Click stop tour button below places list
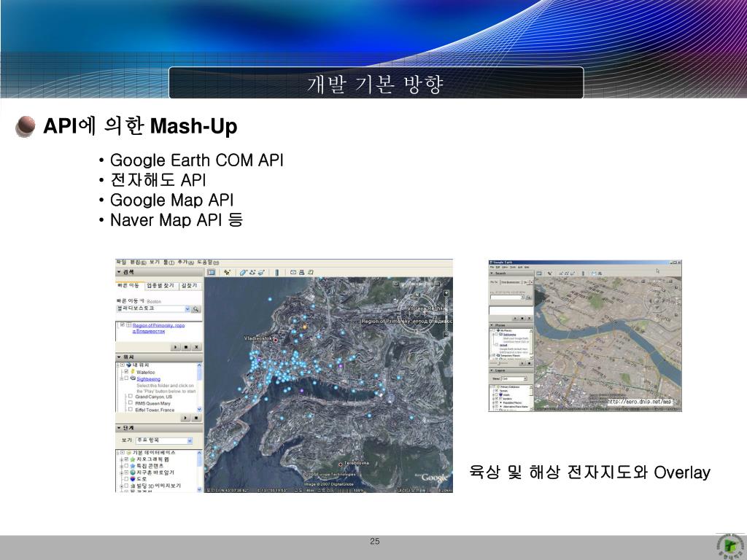The height and width of the screenshot is (560, 747). (196, 418)
